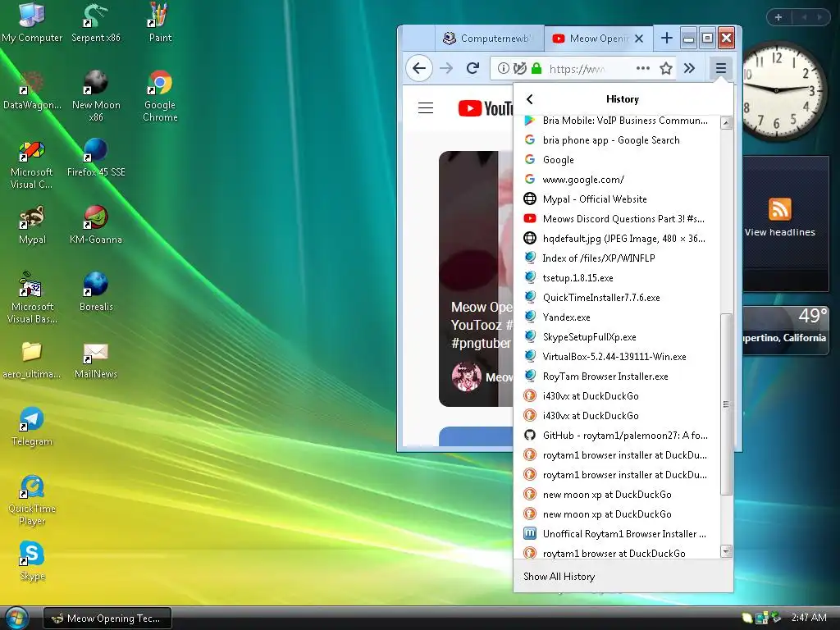This screenshot has width=840, height=630.
Task: Open the green lock connection info
Action: tap(536, 68)
